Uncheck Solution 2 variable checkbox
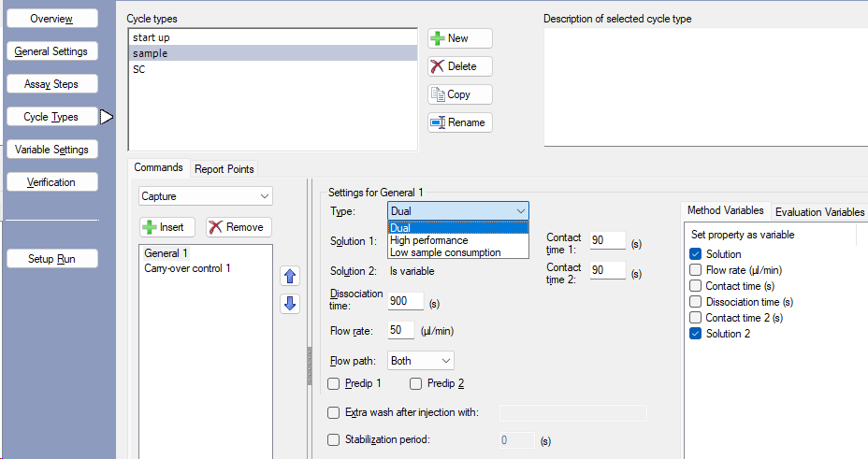 pos(695,334)
